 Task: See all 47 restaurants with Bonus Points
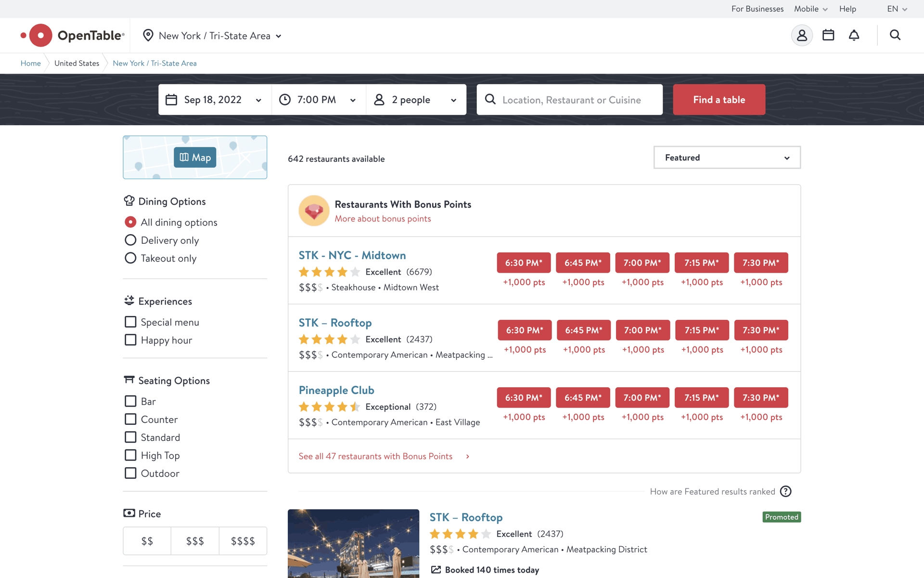click(x=375, y=456)
